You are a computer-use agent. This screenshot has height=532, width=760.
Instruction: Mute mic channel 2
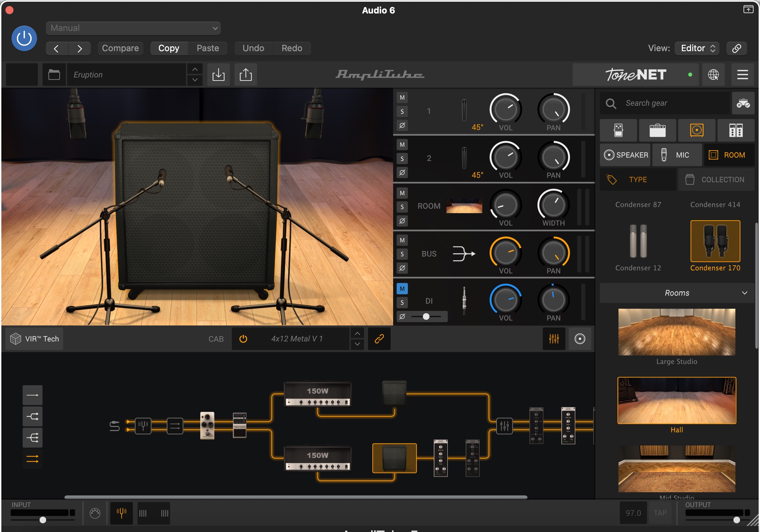pyautogui.click(x=402, y=145)
